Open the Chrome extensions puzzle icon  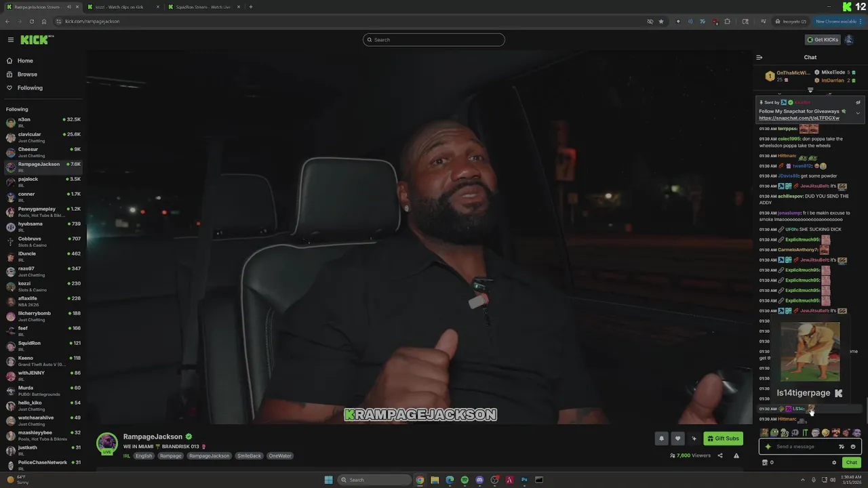(x=728, y=21)
